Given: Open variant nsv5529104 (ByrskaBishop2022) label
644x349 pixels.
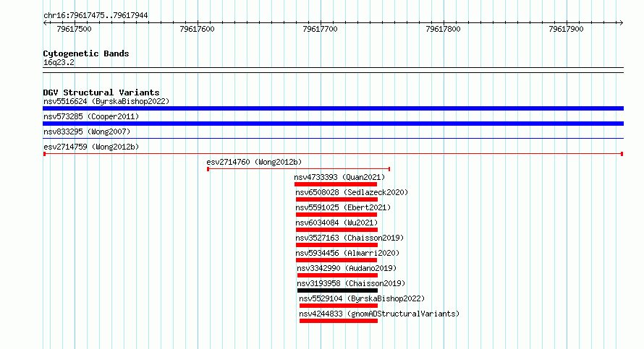Looking at the screenshot, I should point(362,298).
